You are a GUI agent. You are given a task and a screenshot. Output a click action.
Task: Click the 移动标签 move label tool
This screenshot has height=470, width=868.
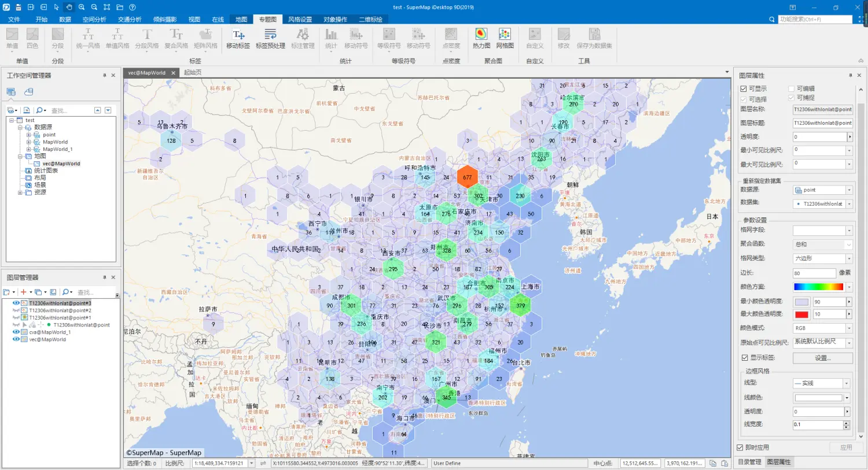238,39
